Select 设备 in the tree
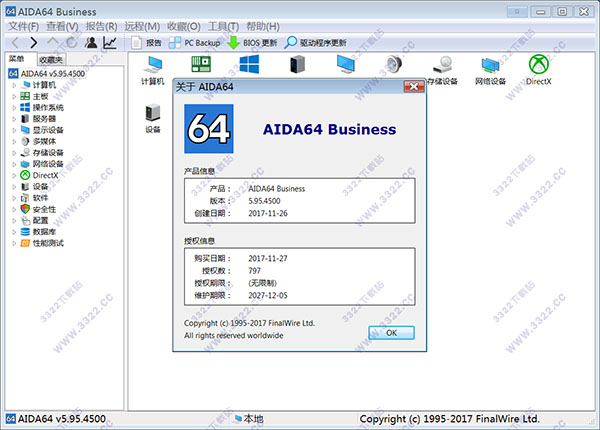The height and width of the screenshot is (430, 600). point(40,187)
